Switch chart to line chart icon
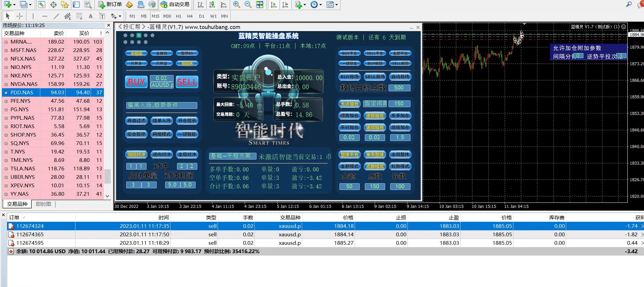644x287 pixels. click(x=223, y=4)
